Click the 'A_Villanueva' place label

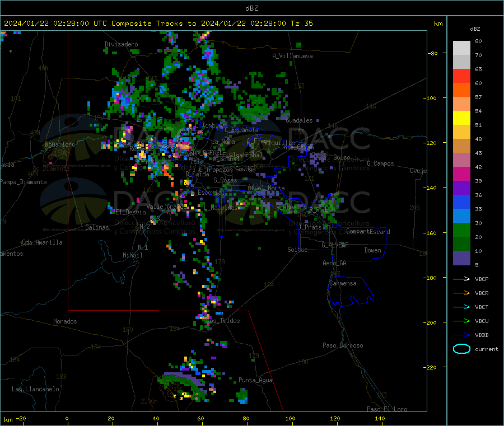click(x=292, y=56)
